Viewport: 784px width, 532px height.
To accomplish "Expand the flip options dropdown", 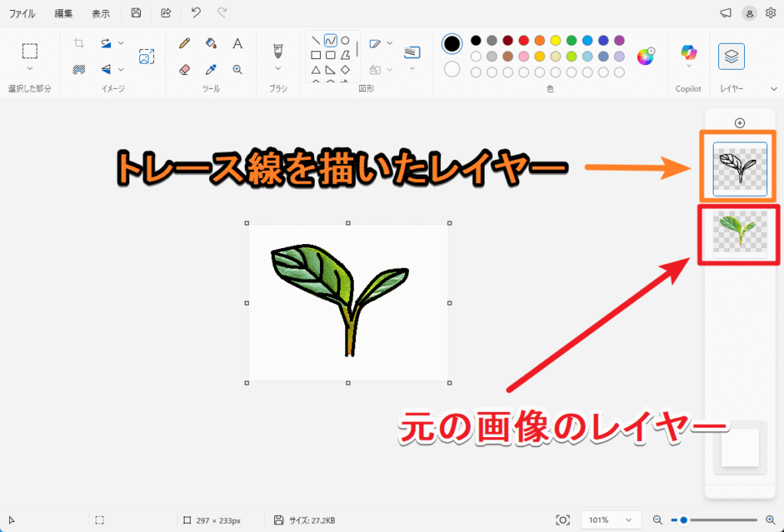I will click(x=121, y=70).
